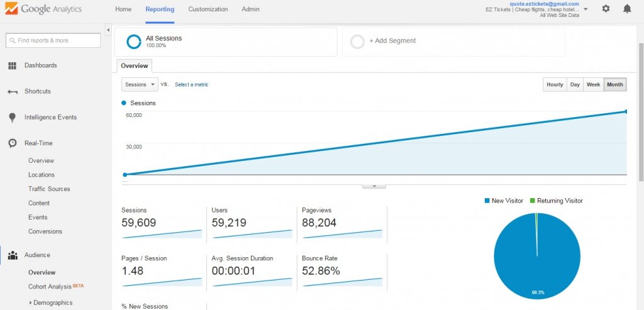644x310 pixels.
Task: Open settings gear icon
Action: coord(606,9)
